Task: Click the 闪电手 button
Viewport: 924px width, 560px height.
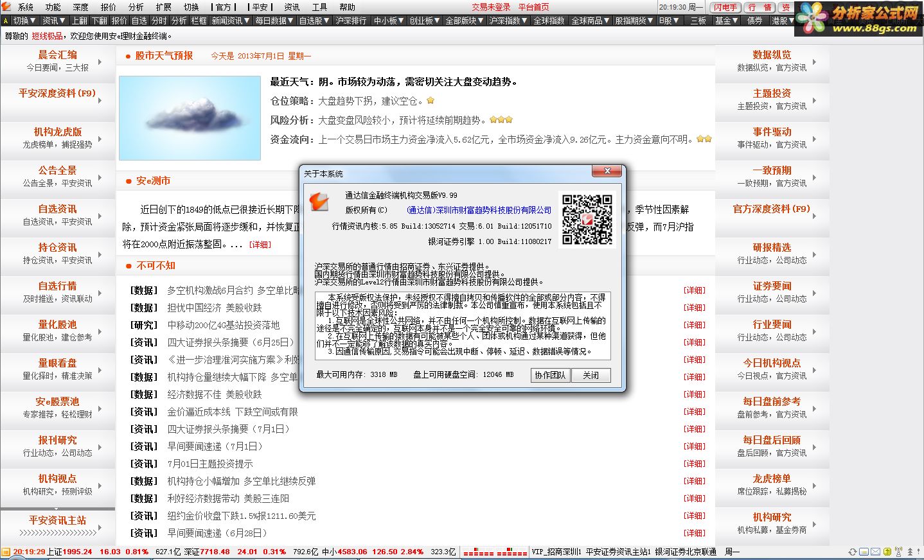Action: coord(725,7)
